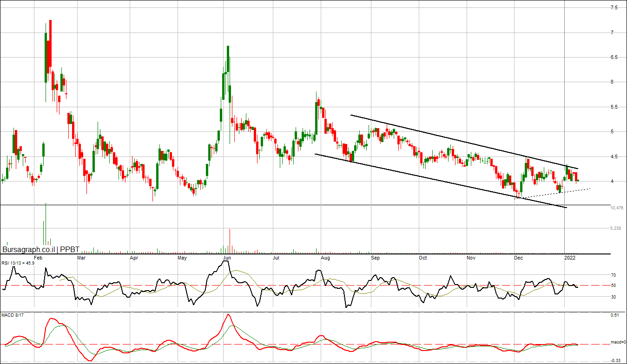Select the Sep month label
627x364 pixels.
(x=375, y=257)
